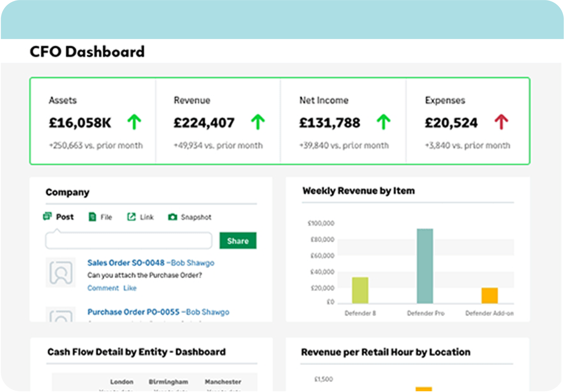The width and height of the screenshot is (564, 392).
Task: Click the File document icon
Action: pyautogui.click(x=92, y=217)
